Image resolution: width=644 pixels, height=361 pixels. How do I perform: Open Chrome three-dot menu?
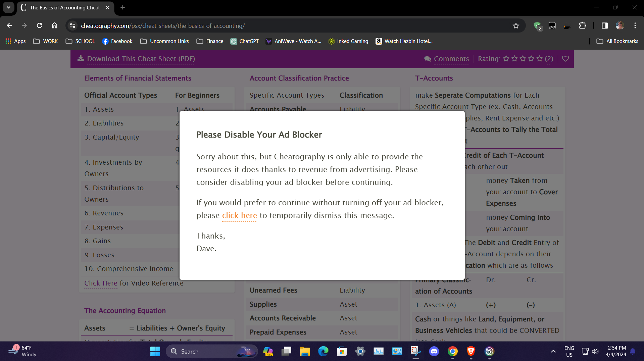(x=635, y=26)
